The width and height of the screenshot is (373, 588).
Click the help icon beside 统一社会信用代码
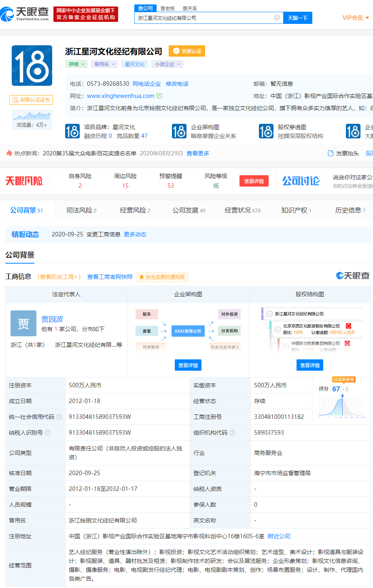[x=59, y=417]
